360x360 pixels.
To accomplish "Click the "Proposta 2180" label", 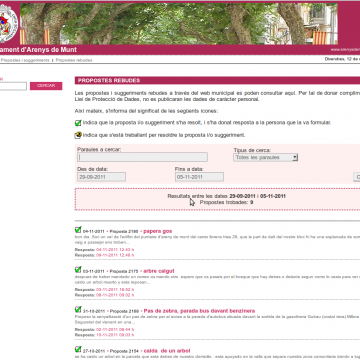I will 124,231.
